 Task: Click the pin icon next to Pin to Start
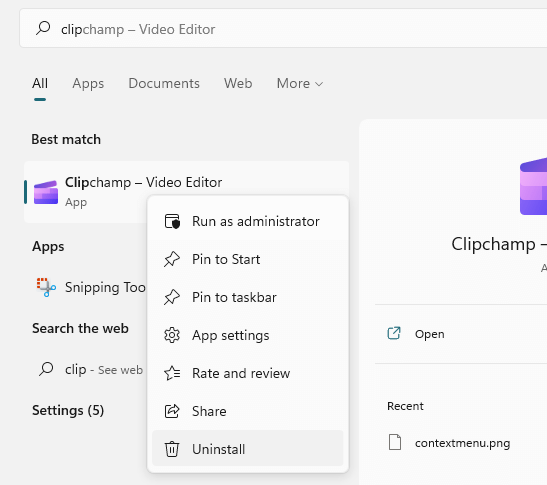coord(172,259)
